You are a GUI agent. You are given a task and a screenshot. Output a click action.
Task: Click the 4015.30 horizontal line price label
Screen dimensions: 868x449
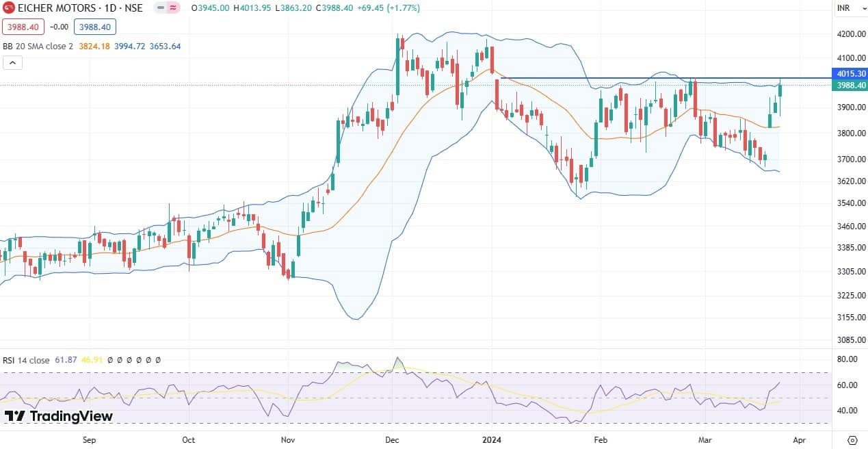[x=850, y=73]
